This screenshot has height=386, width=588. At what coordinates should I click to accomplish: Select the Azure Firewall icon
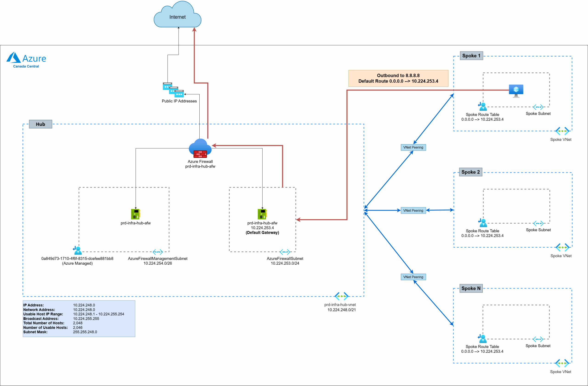coord(200,148)
